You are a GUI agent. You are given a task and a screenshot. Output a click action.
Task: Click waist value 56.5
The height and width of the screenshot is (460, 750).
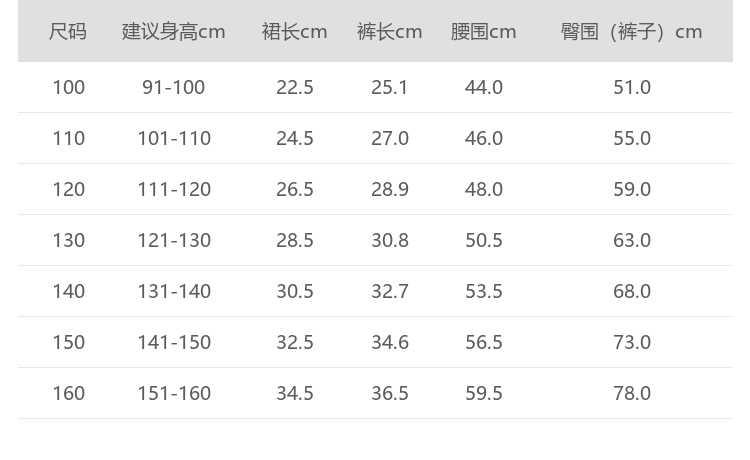coord(483,342)
